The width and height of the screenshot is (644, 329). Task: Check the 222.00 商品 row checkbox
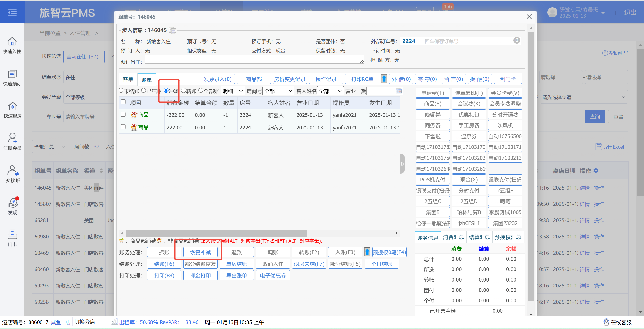pyautogui.click(x=123, y=127)
